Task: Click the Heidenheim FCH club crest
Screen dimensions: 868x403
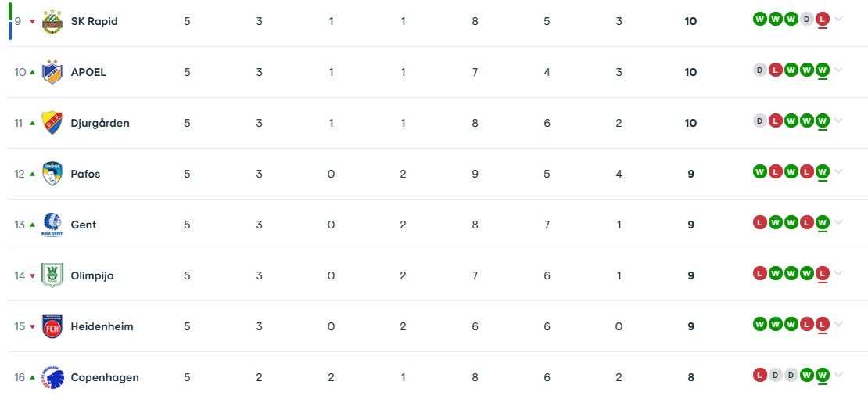Action: [x=52, y=326]
